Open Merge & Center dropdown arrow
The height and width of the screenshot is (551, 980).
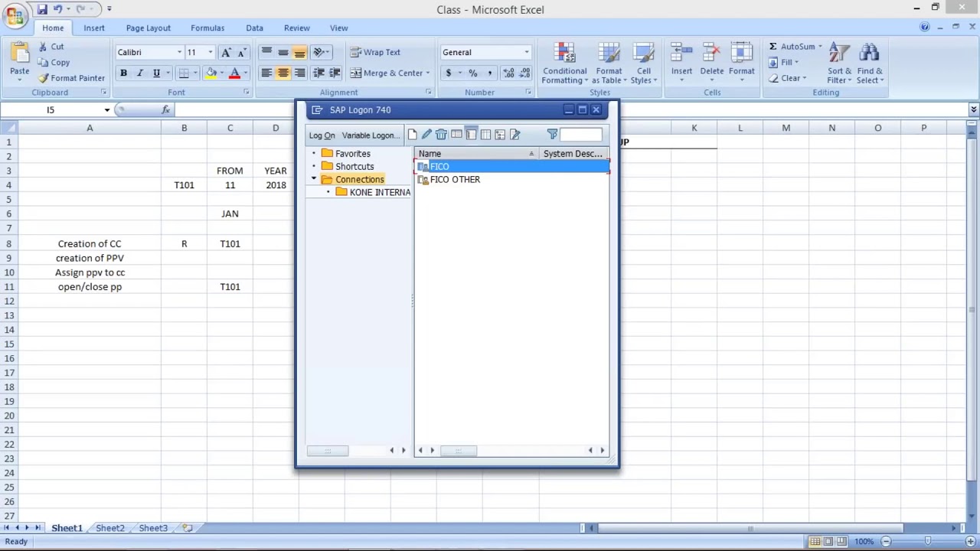point(427,73)
